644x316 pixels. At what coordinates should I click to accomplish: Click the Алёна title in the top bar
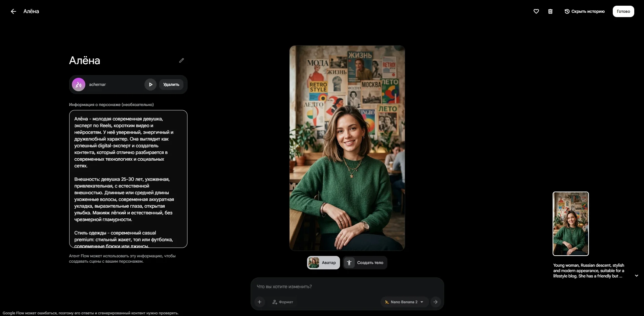pyautogui.click(x=31, y=11)
